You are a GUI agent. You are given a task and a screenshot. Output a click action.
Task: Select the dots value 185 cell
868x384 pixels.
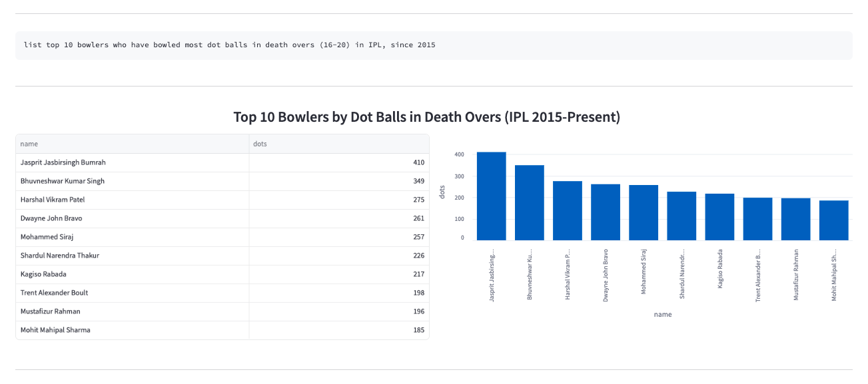339,330
